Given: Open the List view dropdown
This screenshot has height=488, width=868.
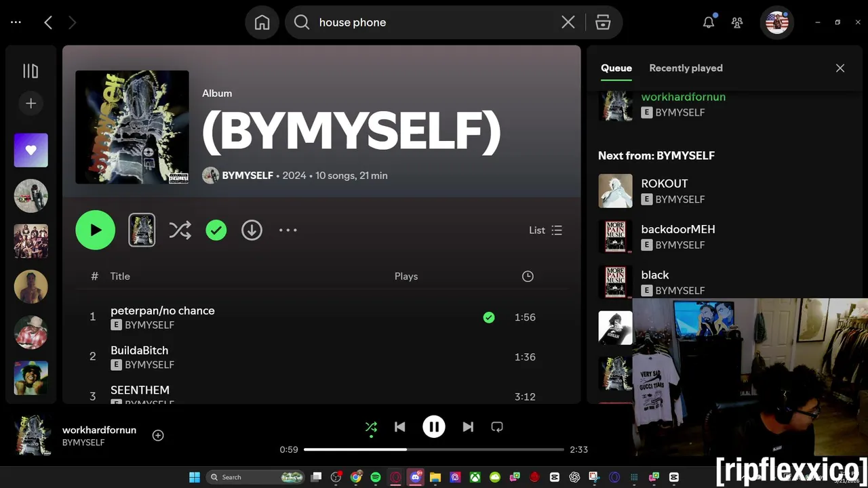Looking at the screenshot, I should pyautogui.click(x=546, y=230).
